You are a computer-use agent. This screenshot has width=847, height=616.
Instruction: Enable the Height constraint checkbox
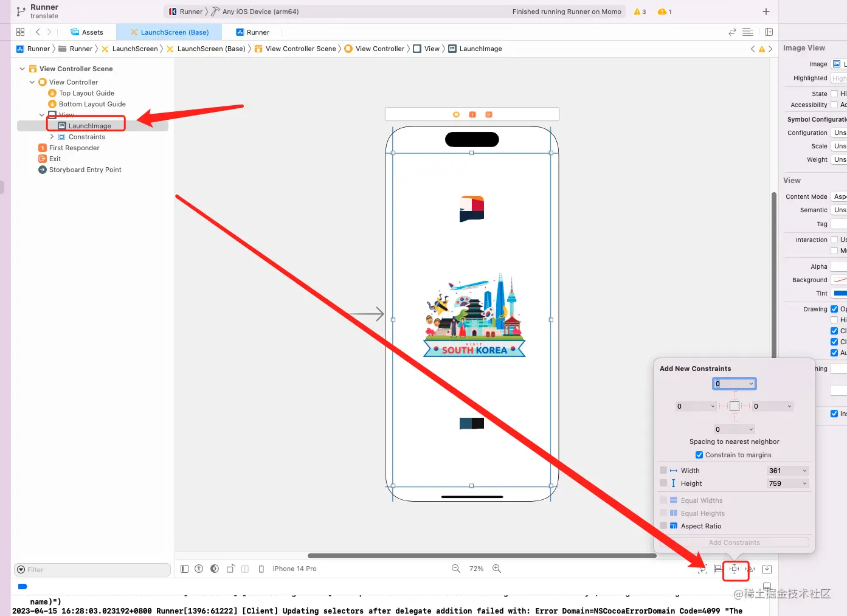tap(663, 483)
